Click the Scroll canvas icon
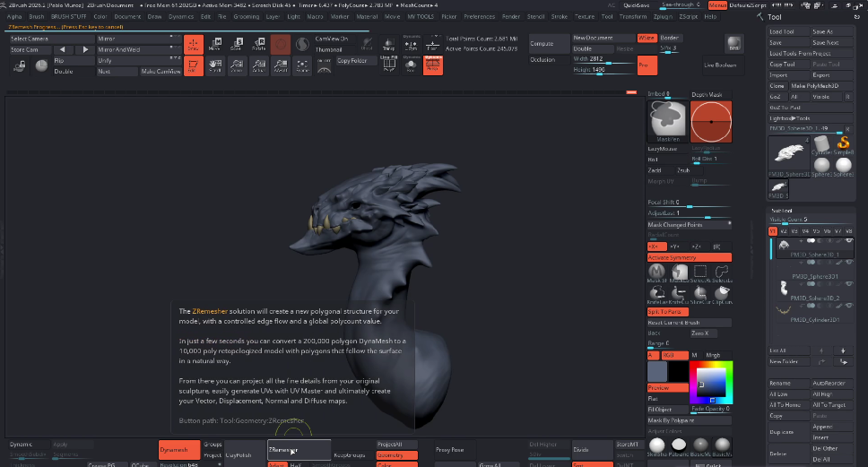Screen dimensions: 868x467 pos(215,65)
